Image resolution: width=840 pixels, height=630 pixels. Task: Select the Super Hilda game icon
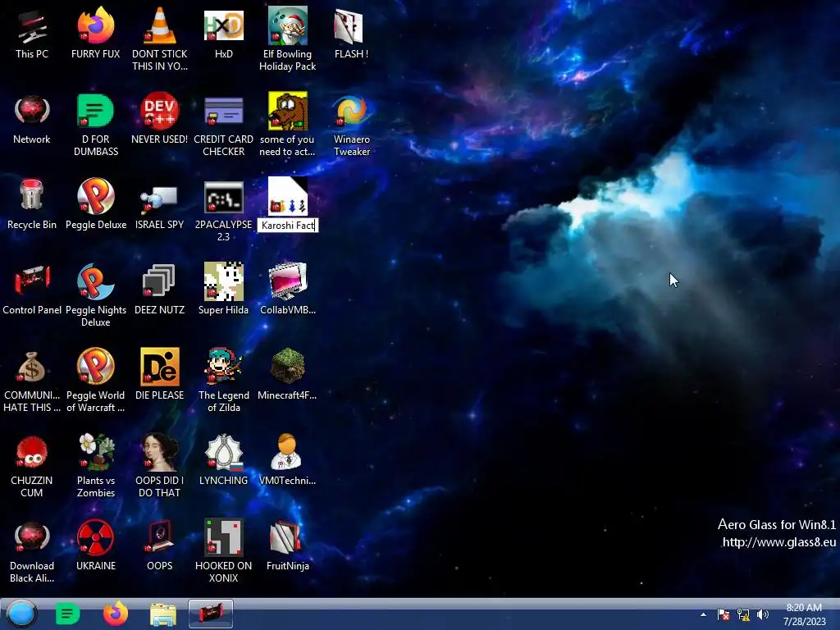pos(223,290)
